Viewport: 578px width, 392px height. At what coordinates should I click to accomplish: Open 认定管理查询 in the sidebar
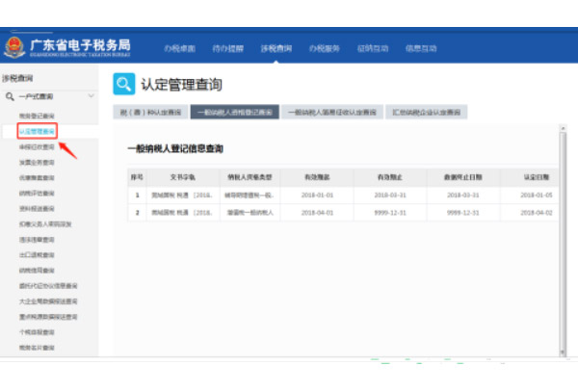[x=37, y=131]
